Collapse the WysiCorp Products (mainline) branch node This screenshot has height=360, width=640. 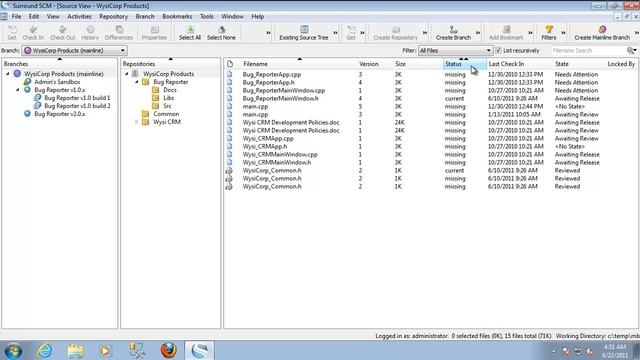click(8, 74)
